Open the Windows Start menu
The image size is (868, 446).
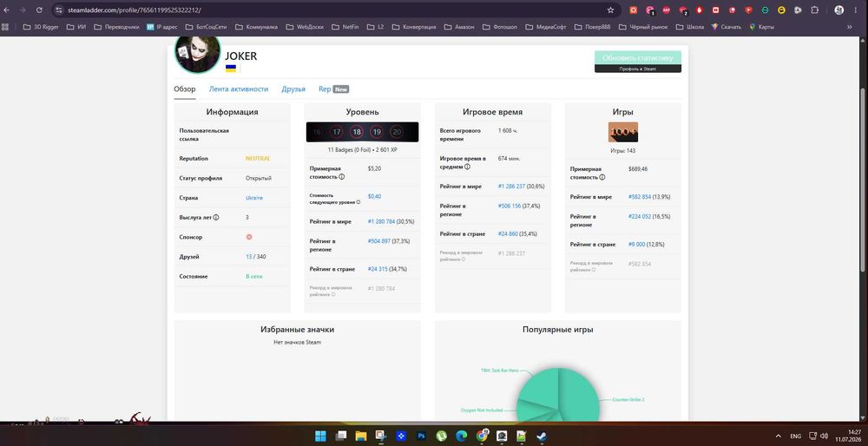[320, 436]
